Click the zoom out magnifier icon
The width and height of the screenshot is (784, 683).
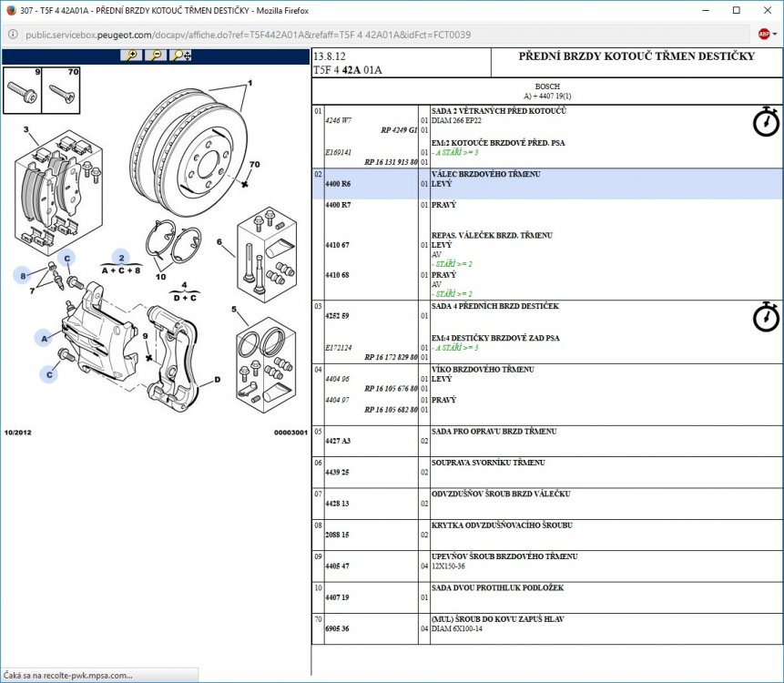[156, 55]
